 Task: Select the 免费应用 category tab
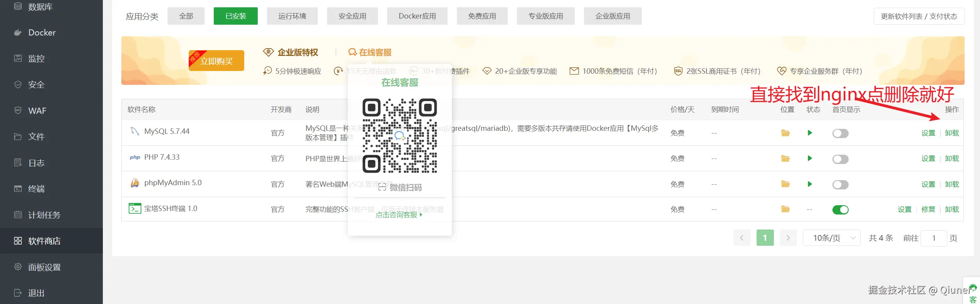482,16
